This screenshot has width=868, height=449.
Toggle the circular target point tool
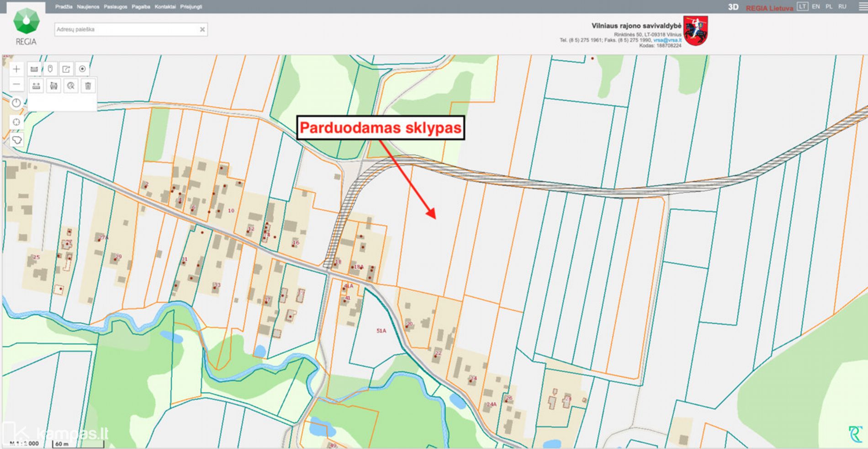tap(82, 69)
